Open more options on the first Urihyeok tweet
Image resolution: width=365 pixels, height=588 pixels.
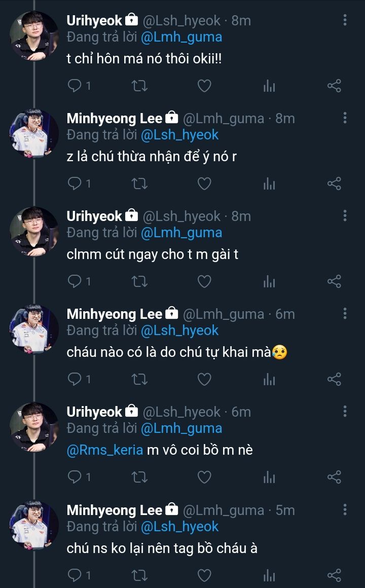[x=345, y=20]
